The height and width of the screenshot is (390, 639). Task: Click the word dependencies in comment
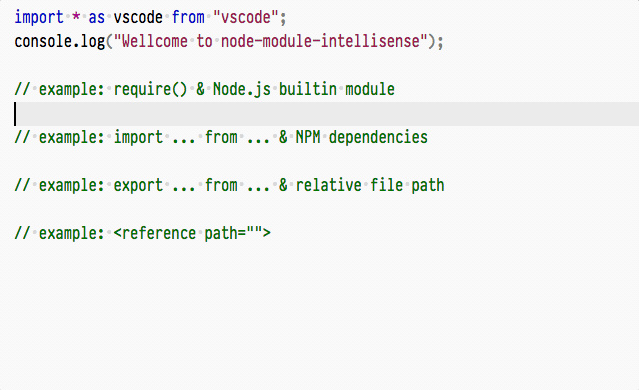click(x=378, y=137)
